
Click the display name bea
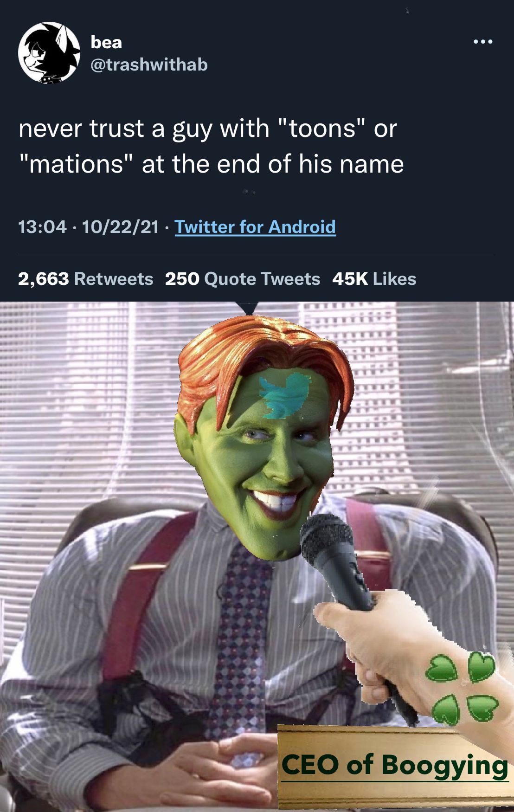tap(106, 42)
